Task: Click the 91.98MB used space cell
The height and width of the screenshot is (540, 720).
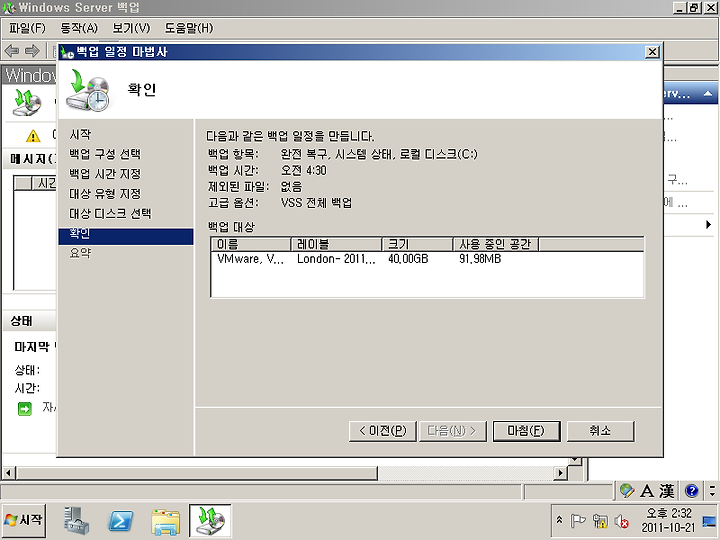Action: [480, 259]
